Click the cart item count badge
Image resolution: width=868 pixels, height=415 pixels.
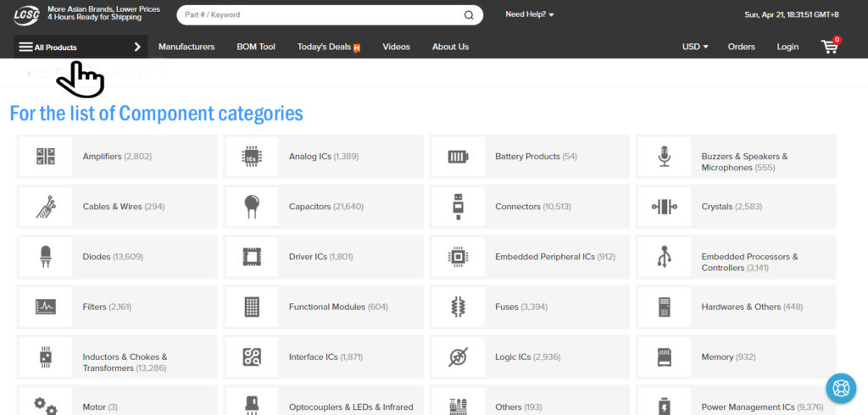[x=837, y=40]
